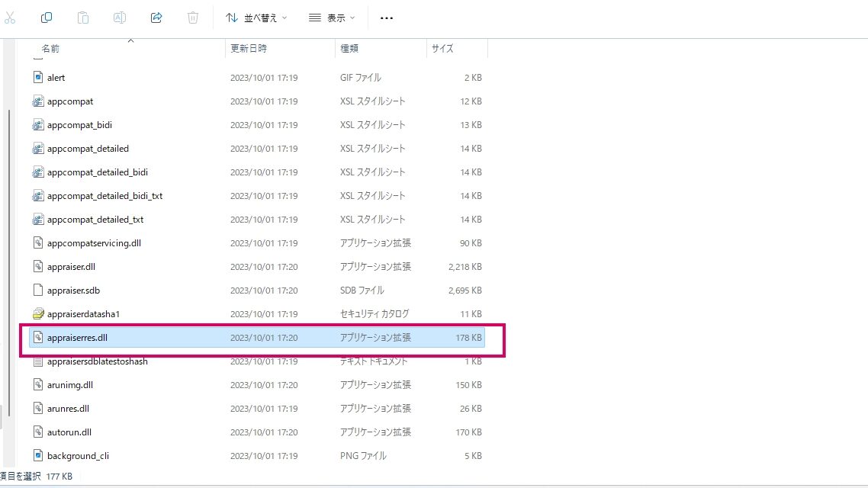Click the appraiser.dll file icon
This screenshot has height=488, width=868.
37,267
